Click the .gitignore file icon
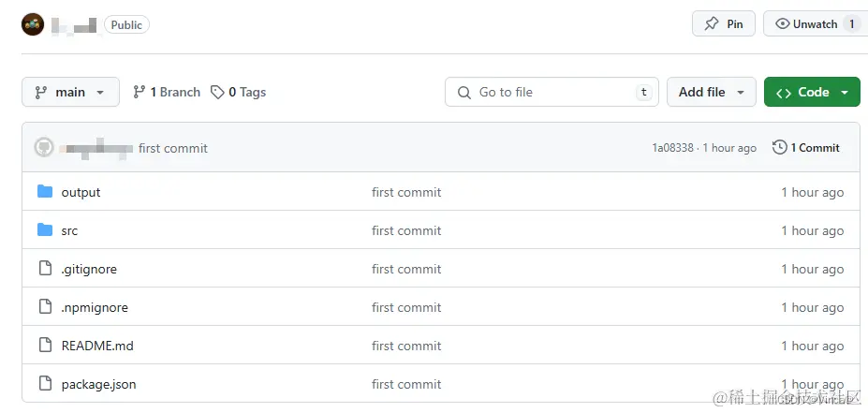 45,269
